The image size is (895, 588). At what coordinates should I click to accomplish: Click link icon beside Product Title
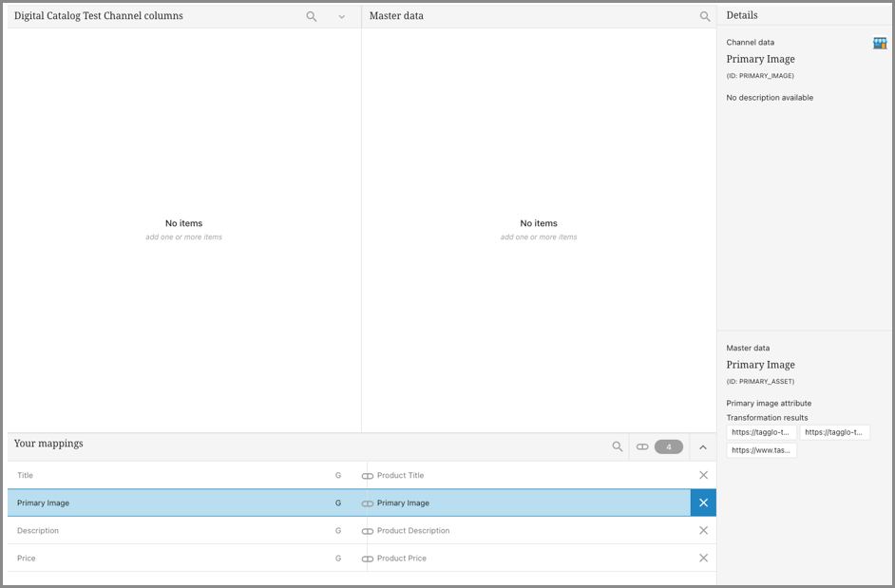pyautogui.click(x=368, y=476)
